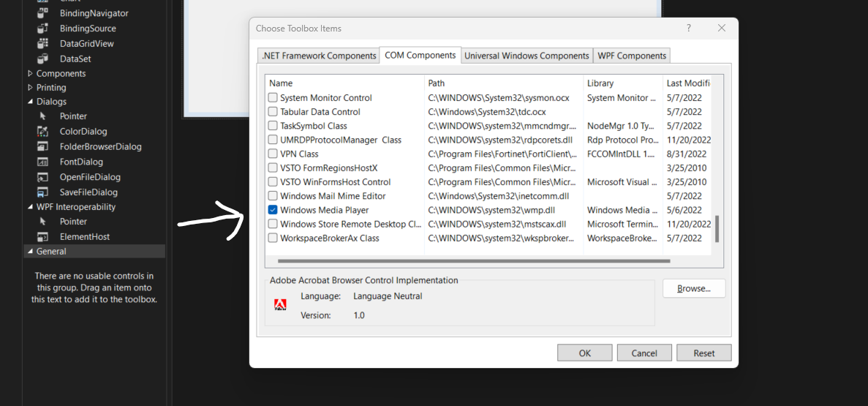The image size is (868, 406).
Task: Expand the Components toolbox group
Action: coord(30,73)
